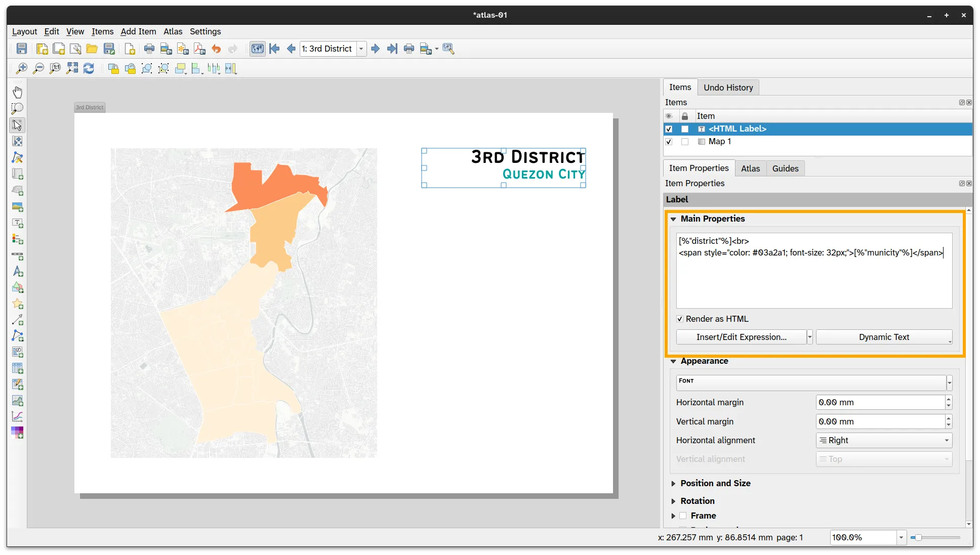Uncheck Render as HTML checkbox
Image resolution: width=980 pixels, height=555 pixels.
pyautogui.click(x=680, y=319)
